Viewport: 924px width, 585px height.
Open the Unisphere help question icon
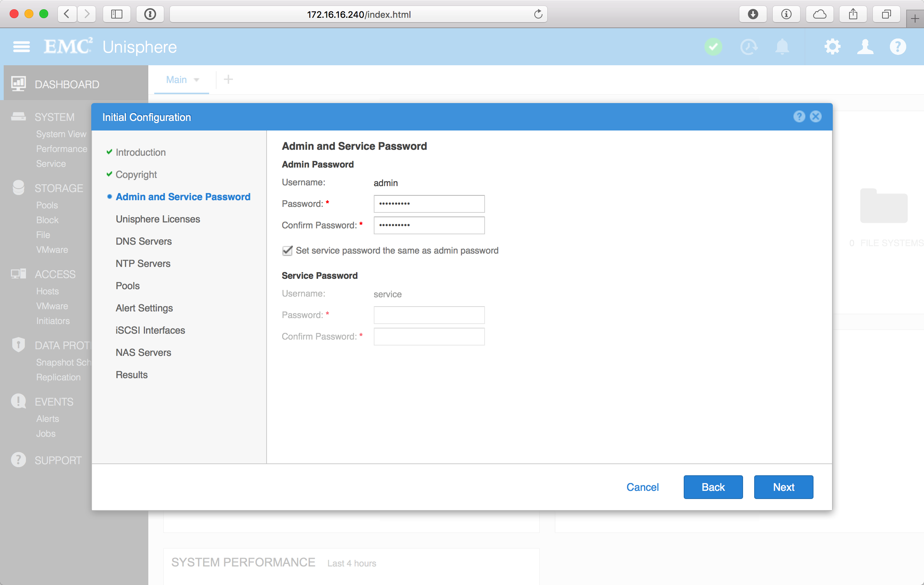coord(898,47)
